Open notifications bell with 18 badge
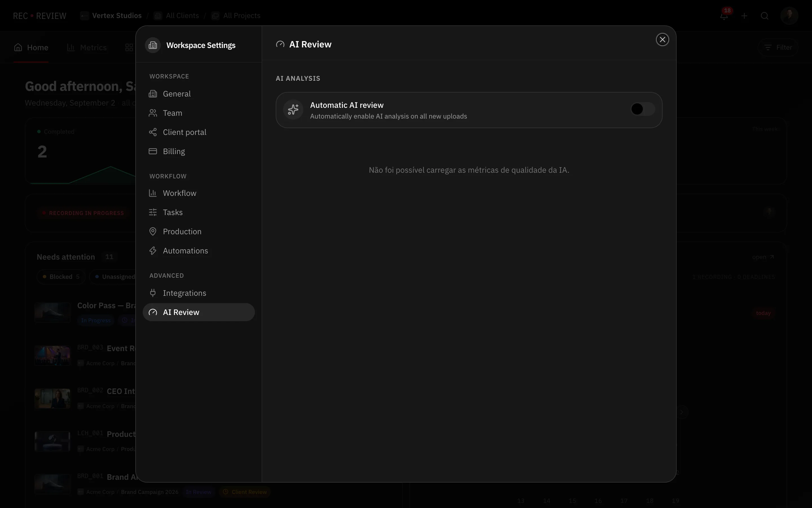This screenshot has height=508, width=812. point(724,16)
